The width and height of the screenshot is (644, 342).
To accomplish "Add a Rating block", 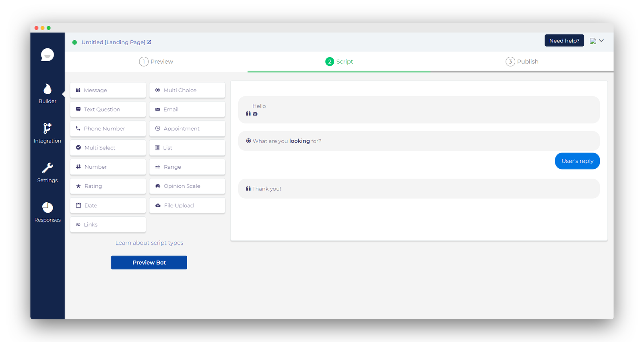I will [108, 186].
